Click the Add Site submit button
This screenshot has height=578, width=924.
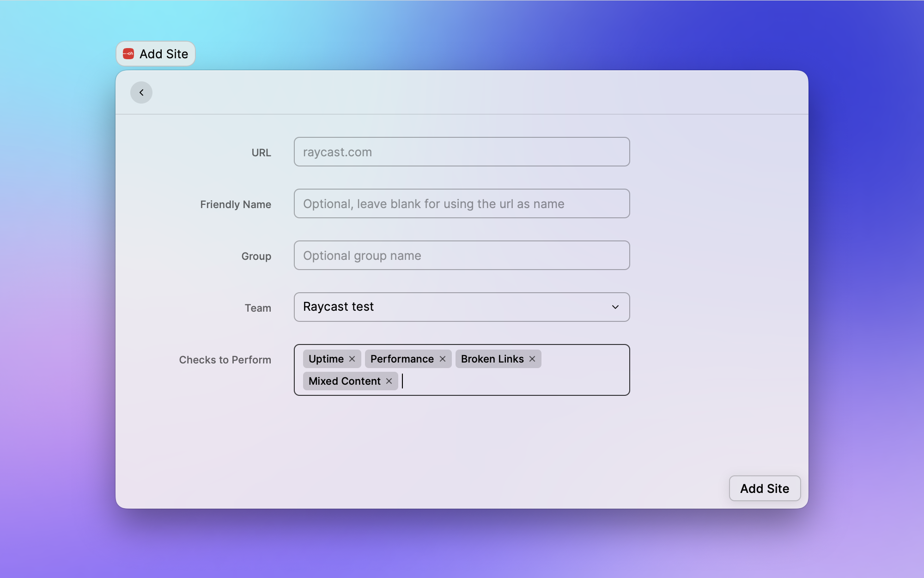[x=765, y=488]
